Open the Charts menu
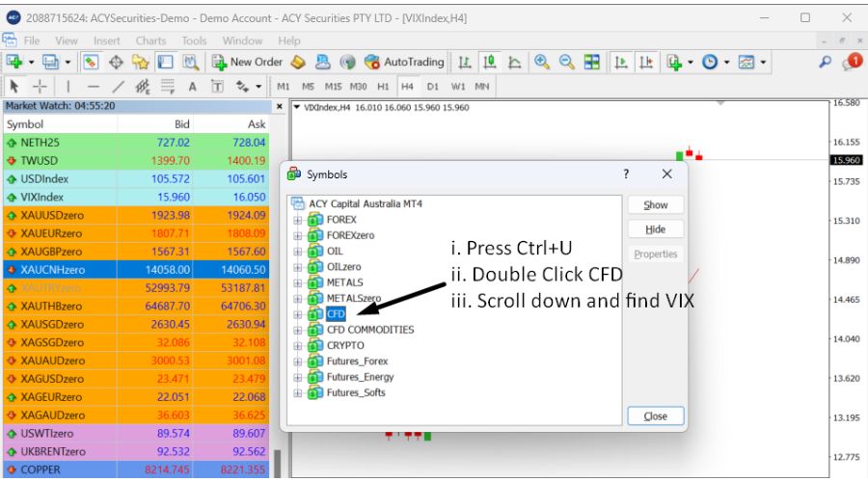Viewport: 868px width, 482px height. (150, 40)
